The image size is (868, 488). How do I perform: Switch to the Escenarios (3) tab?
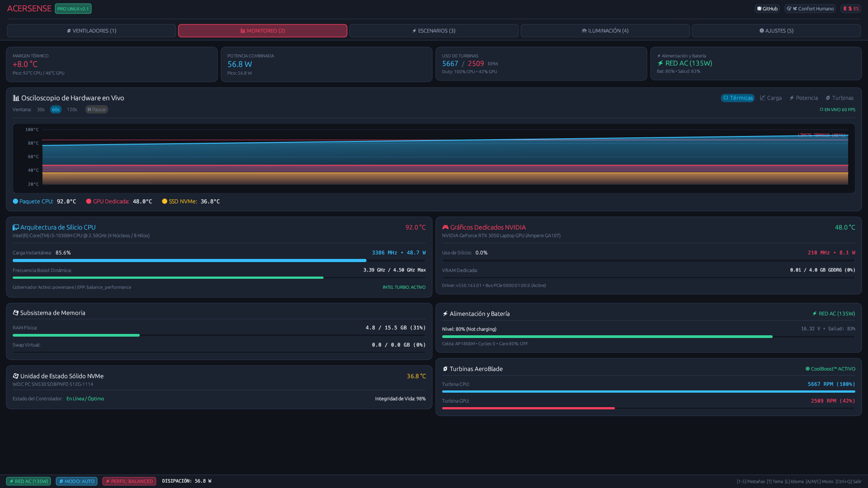pyautogui.click(x=434, y=31)
